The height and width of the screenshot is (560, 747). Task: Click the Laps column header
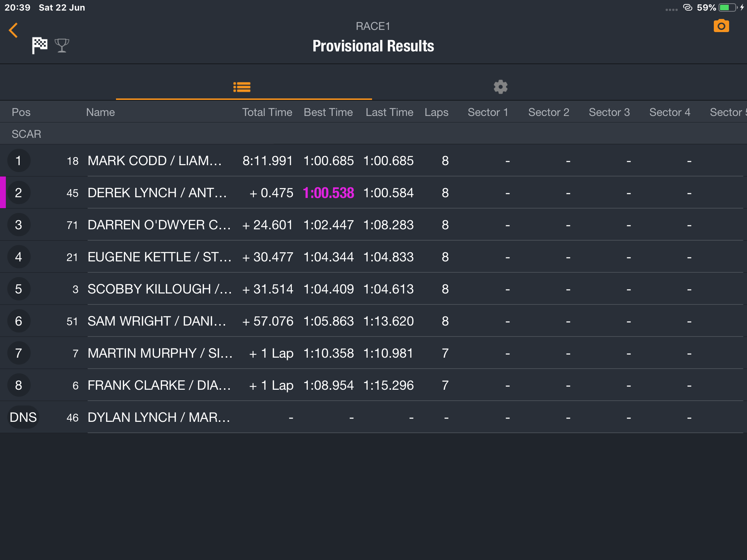coord(436,112)
